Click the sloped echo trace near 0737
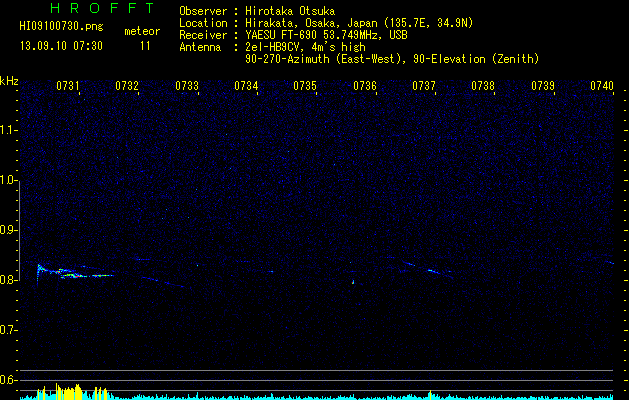 click(x=427, y=268)
